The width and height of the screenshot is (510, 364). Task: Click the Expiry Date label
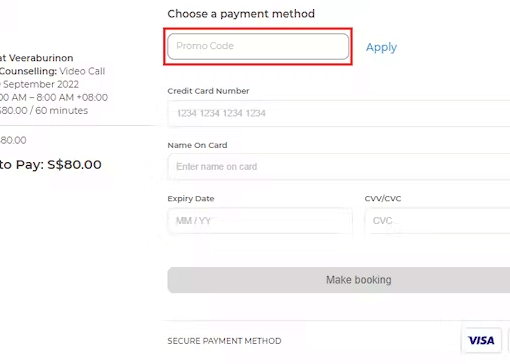click(x=191, y=199)
